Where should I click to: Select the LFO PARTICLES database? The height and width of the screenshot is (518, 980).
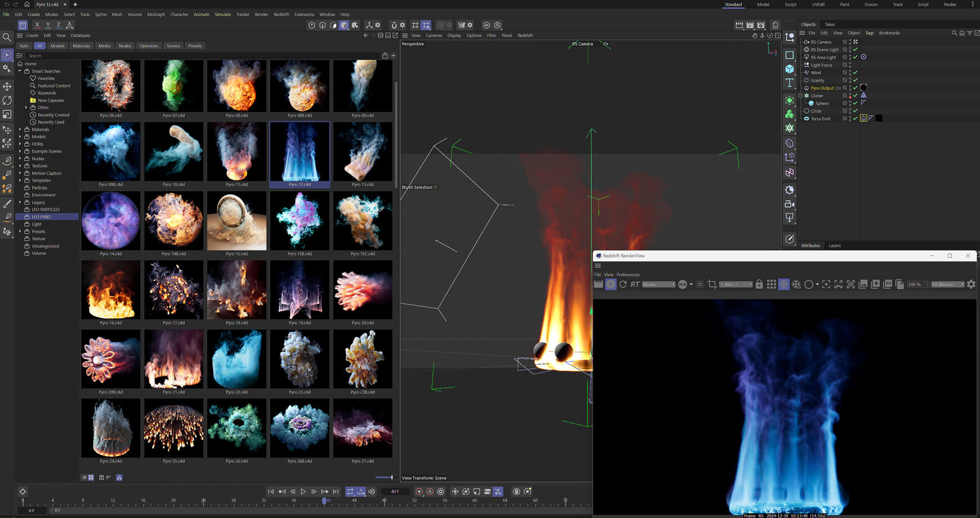tap(46, 210)
